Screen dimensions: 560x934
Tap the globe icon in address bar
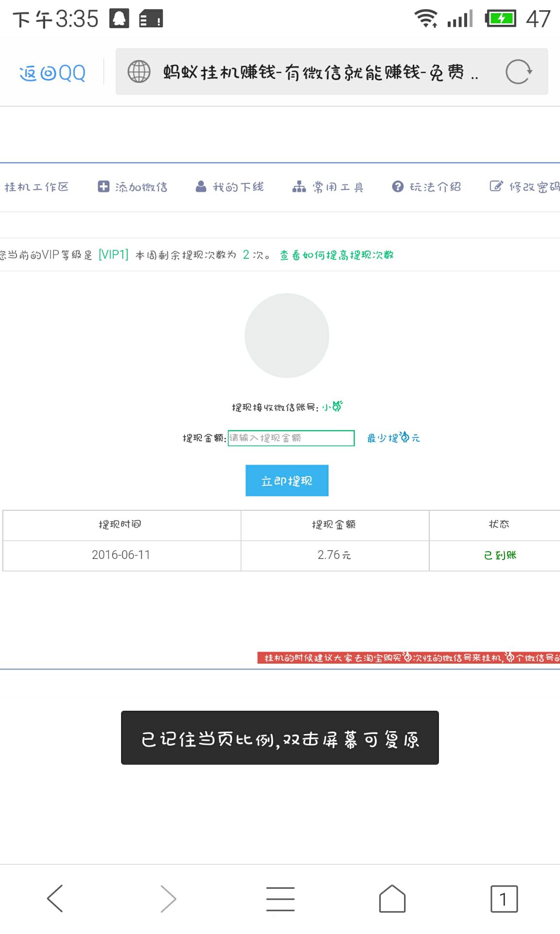tap(139, 72)
